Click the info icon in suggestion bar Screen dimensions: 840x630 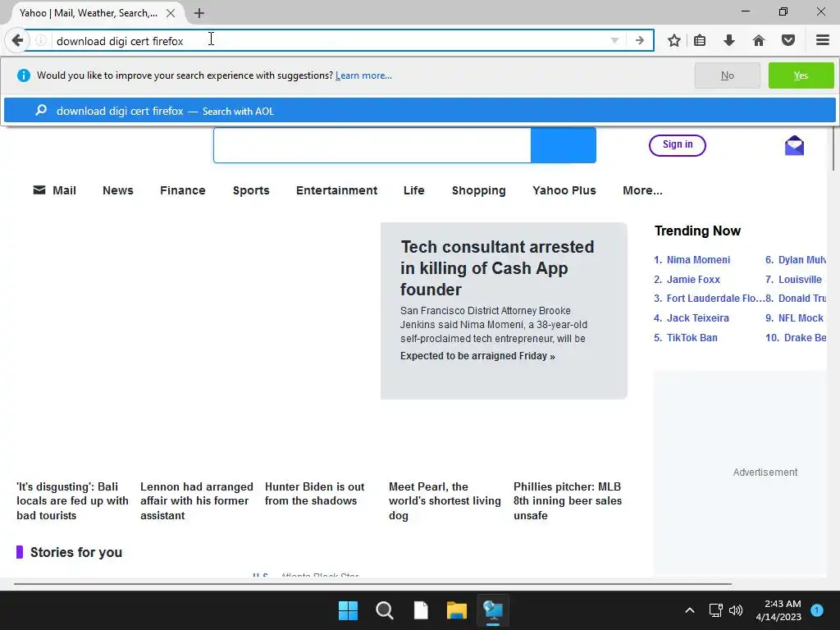(24, 75)
